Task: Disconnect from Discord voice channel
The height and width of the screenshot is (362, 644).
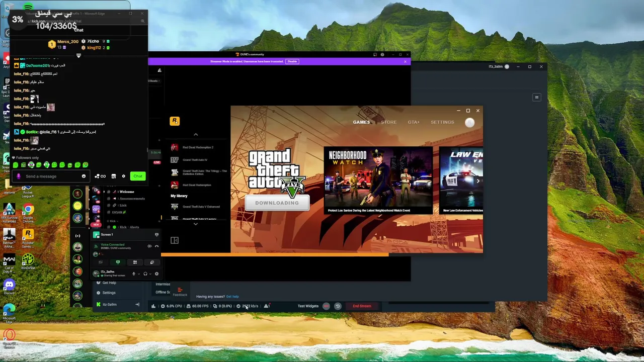Action: pyautogui.click(x=156, y=246)
